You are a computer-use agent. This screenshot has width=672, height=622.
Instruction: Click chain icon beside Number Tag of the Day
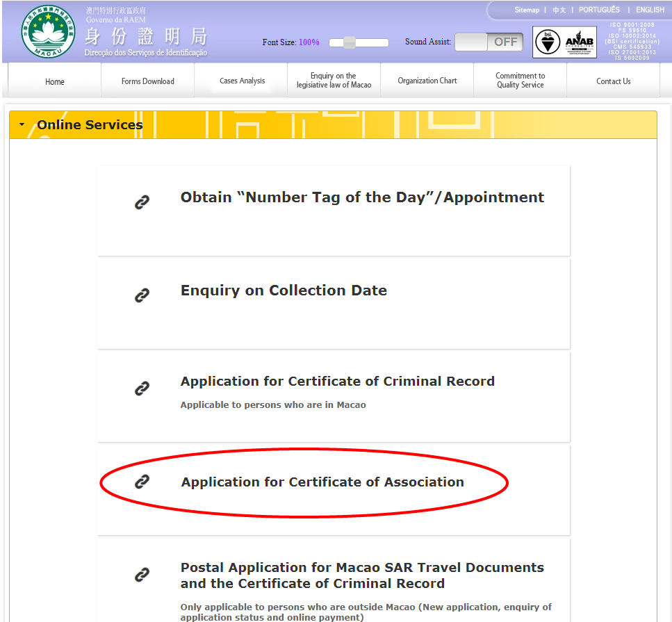[142, 202]
